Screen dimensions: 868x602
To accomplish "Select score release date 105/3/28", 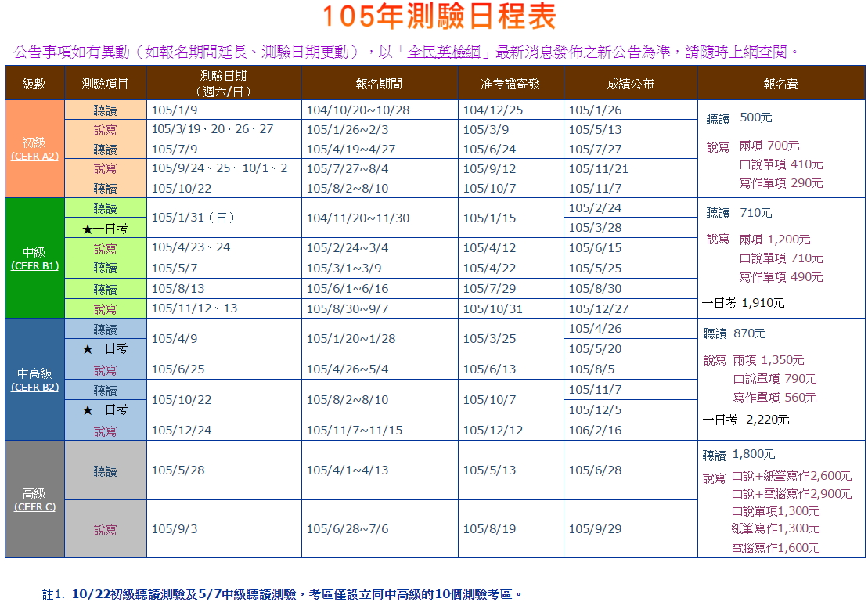I will 595,228.
